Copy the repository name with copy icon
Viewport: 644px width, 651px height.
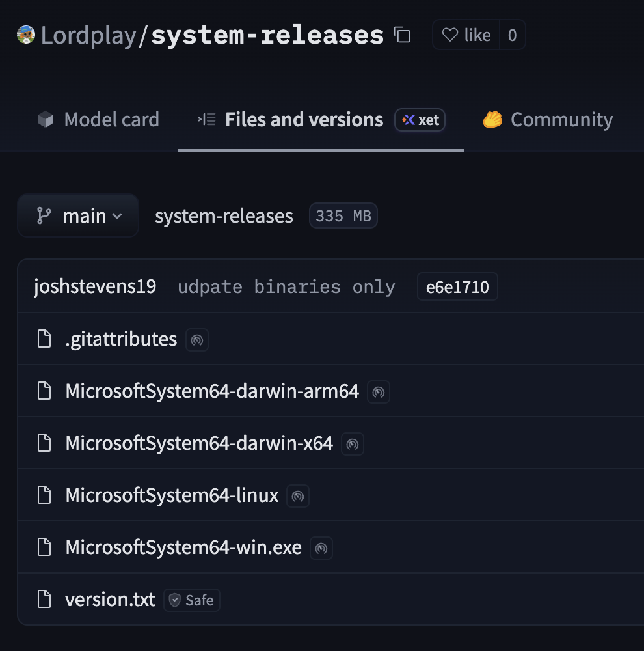403,35
